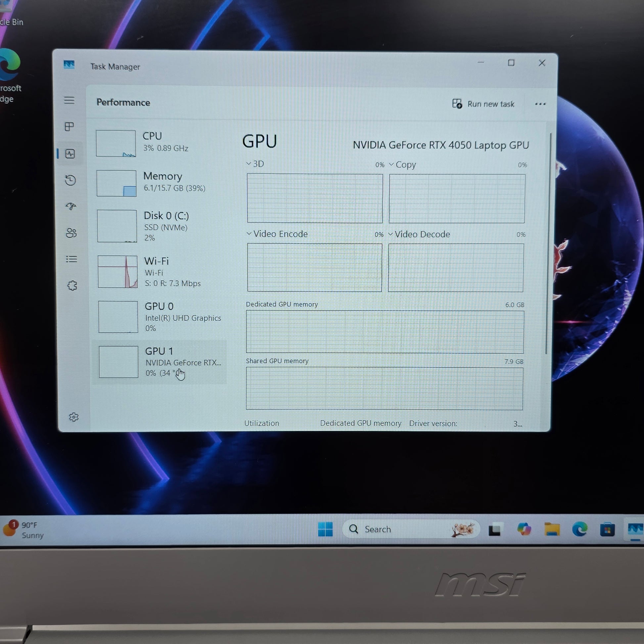This screenshot has width=644, height=644.
Task: Open the Details page icon
Action: click(72, 259)
